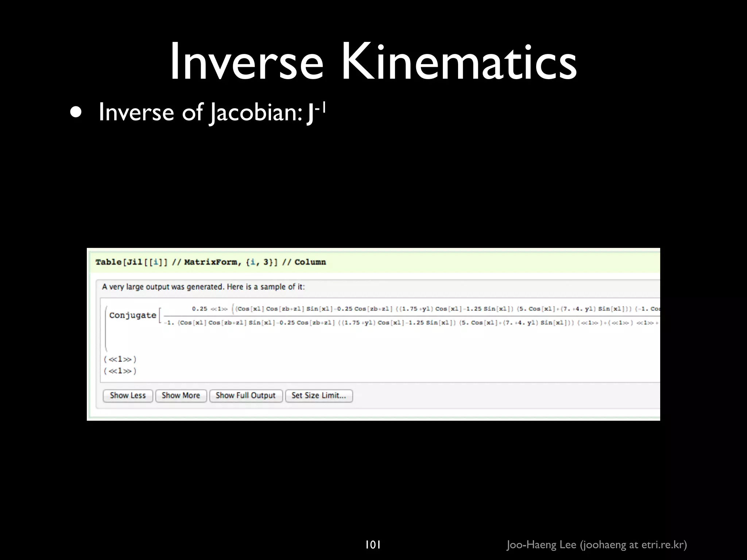Click 'Inverse of Jacobian' bullet text
This screenshot has width=747, height=560.
tap(212, 112)
